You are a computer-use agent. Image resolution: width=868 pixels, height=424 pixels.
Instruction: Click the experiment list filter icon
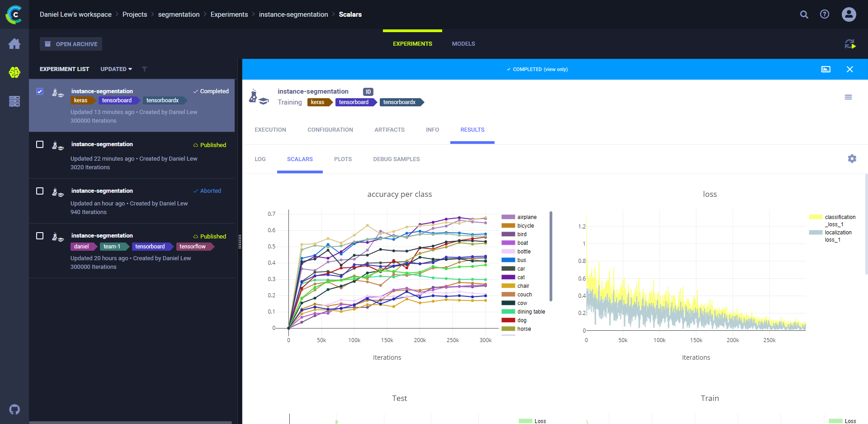click(145, 69)
